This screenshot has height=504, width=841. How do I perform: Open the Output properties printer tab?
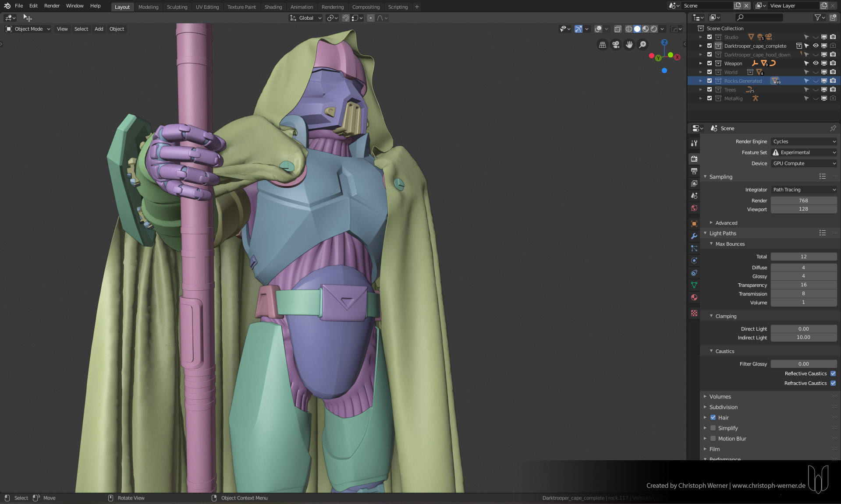694,171
